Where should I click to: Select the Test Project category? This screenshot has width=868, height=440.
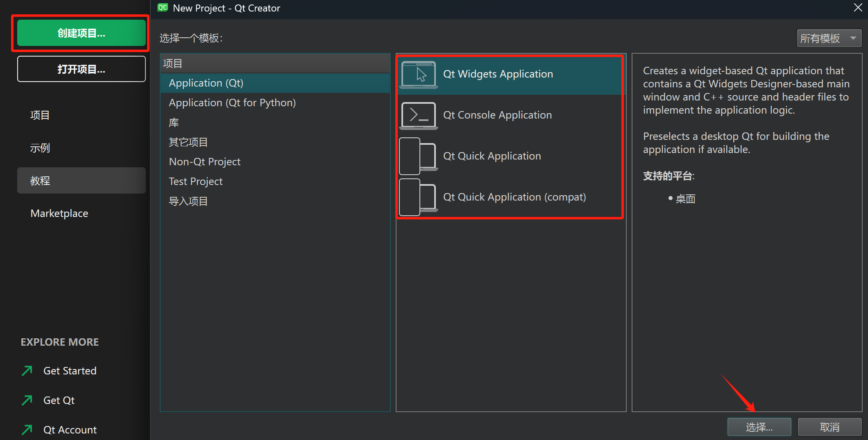(196, 181)
